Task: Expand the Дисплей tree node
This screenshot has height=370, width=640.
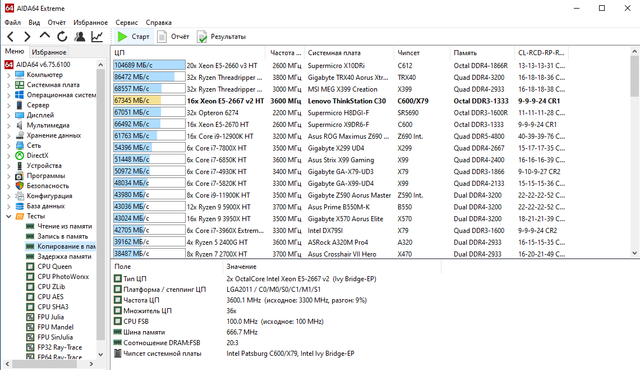Action: pos(9,115)
